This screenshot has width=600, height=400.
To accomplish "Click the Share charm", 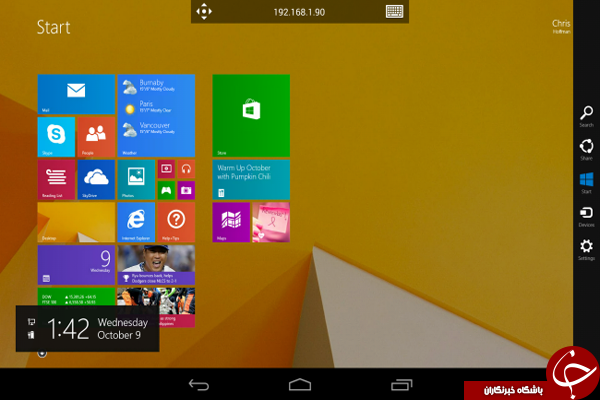I will click(586, 150).
